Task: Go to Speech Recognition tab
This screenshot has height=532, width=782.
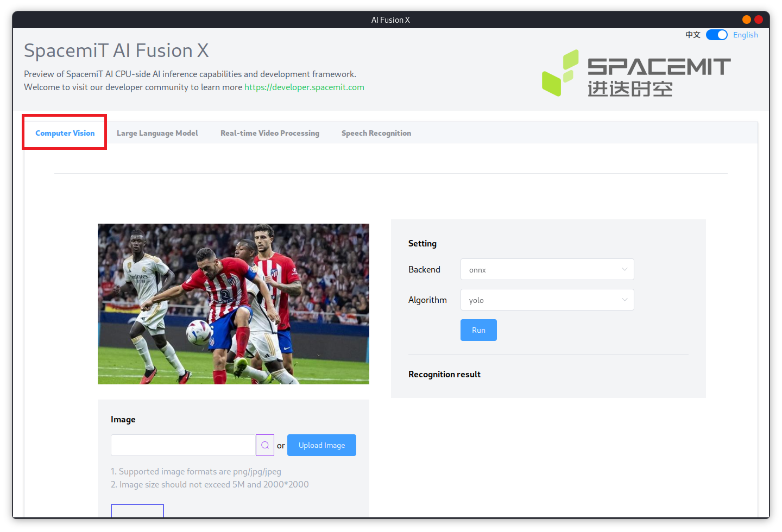Action: [x=376, y=133]
